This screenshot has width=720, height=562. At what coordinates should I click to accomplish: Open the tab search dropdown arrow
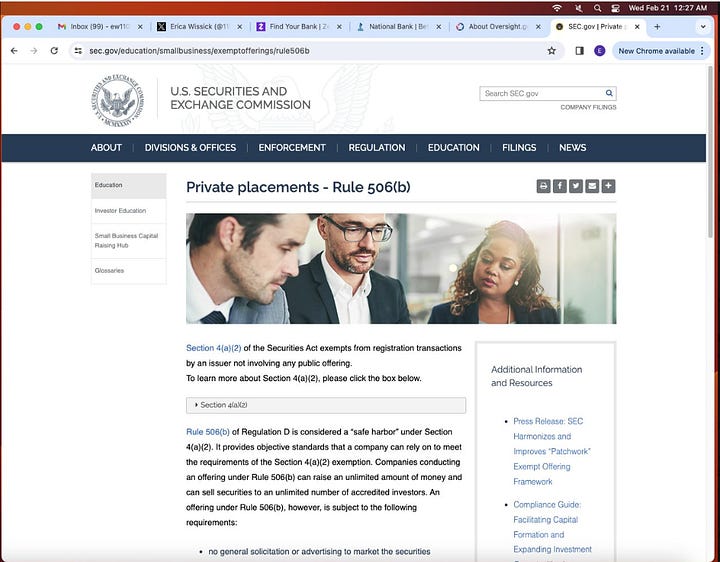point(703,27)
